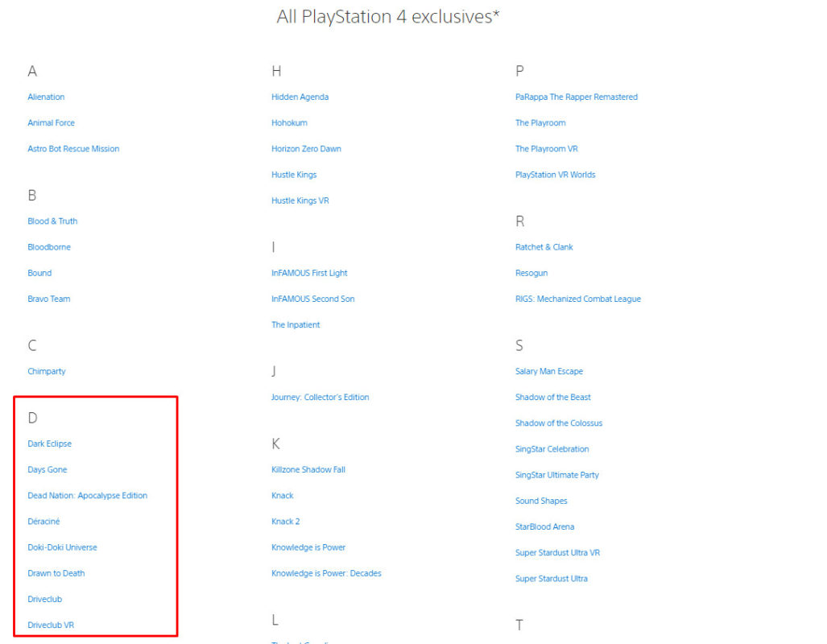Open RIGS: Mechanized Combat League link
This screenshot has width=827, height=644.
coord(578,299)
